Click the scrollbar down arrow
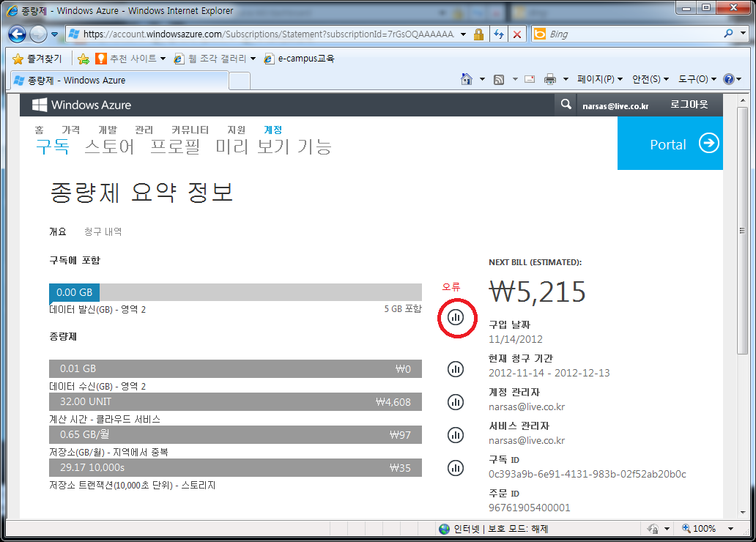This screenshot has height=542, width=756. click(742, 513)
